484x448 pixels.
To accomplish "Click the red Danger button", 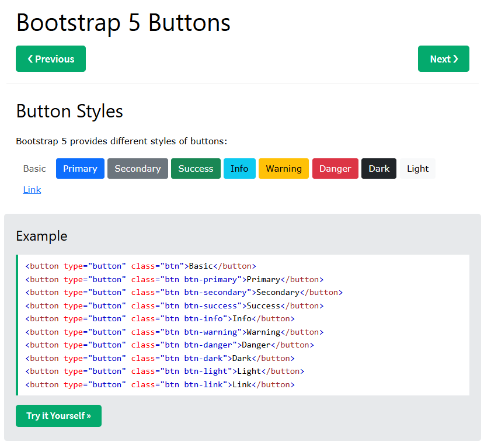I will [335, 169].
